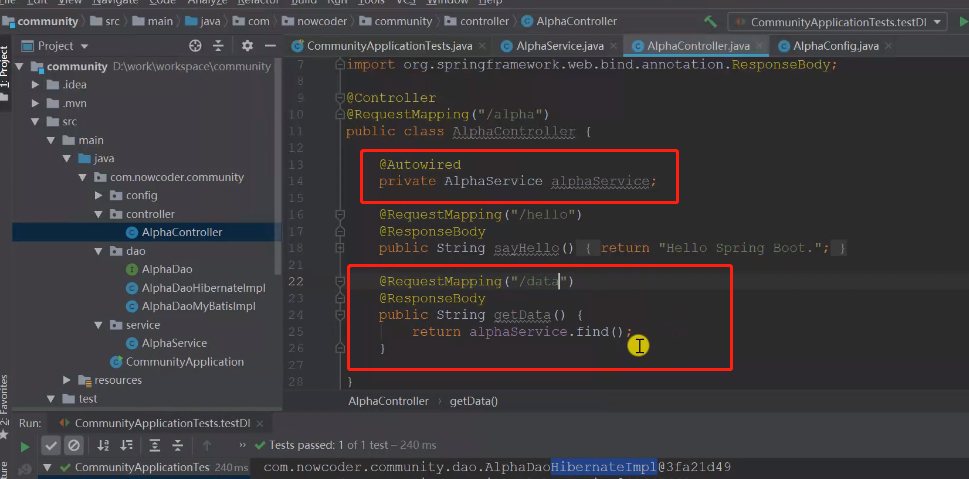
Task: Collapse the main folder in tree
Action: [x=52, y=140]
